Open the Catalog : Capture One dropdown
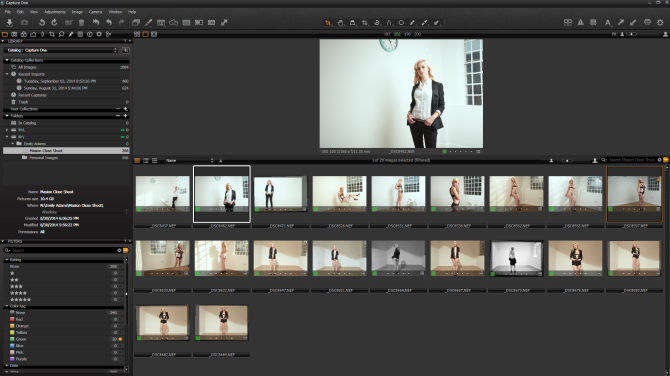The width and height of the screenshot is (670, 376). (61, 50)
